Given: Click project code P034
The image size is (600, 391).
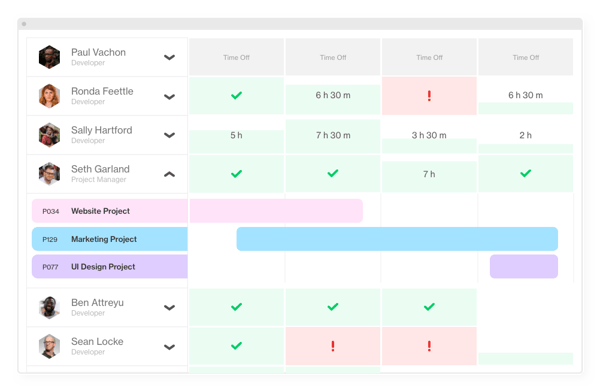Looking at the screenshot, I should [51, 211].
